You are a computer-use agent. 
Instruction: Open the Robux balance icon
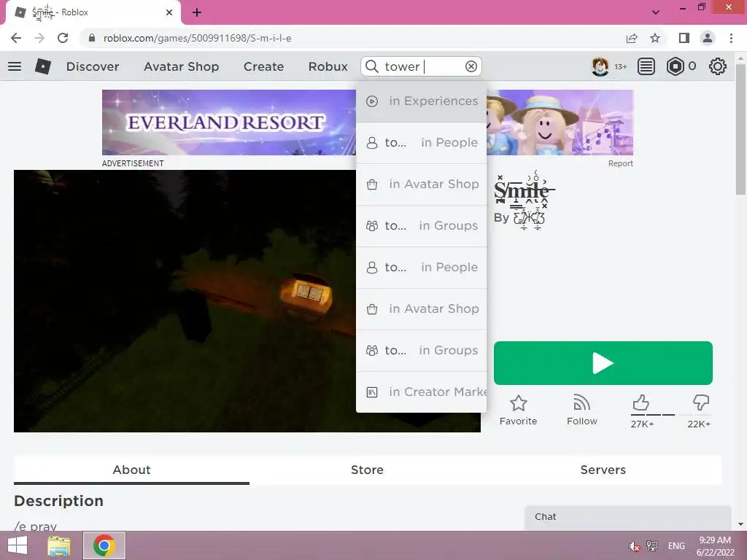coord(675,66)
